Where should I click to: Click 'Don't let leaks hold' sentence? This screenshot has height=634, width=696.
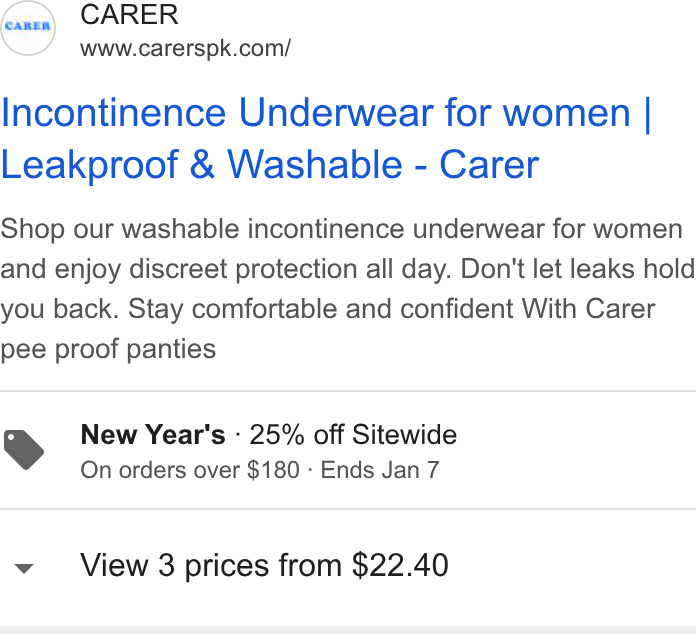pos(577,269)
